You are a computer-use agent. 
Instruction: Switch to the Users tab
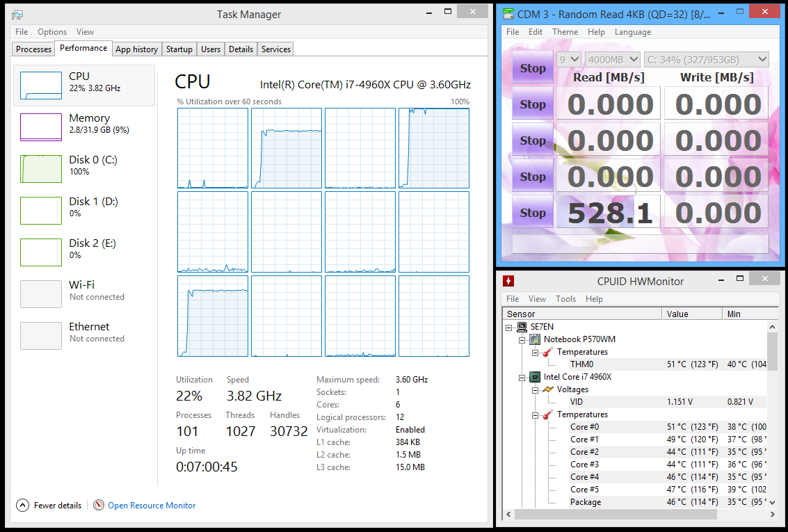click(x=211, y=49)
